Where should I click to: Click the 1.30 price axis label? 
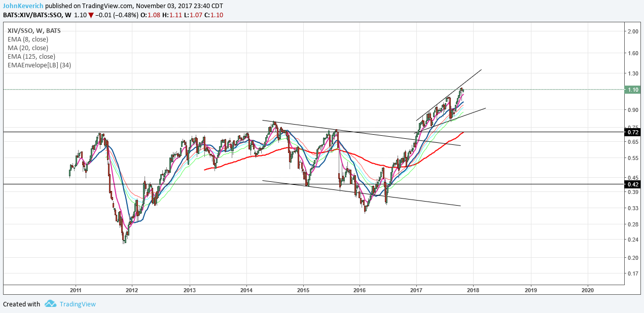(632, 73)
